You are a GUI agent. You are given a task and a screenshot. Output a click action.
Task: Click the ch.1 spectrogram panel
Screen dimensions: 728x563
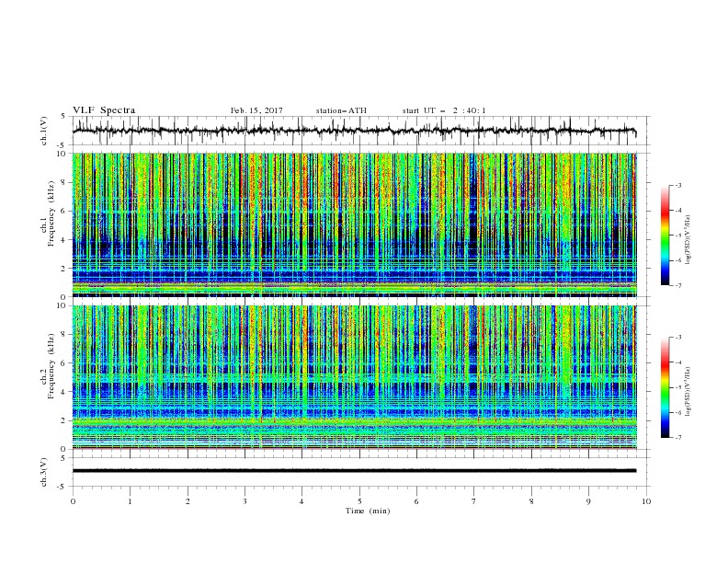coord(354,224)
